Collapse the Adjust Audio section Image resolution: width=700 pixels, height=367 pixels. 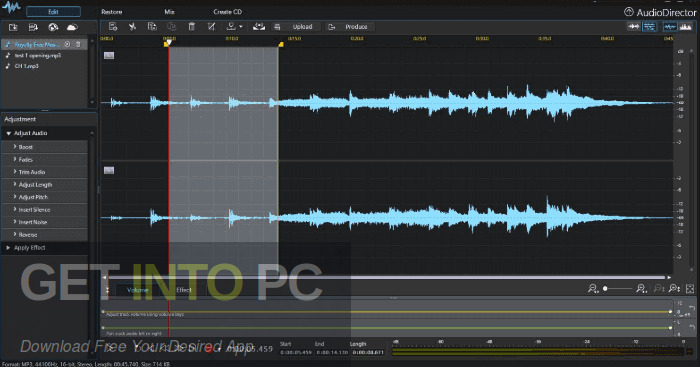[8, 133]
